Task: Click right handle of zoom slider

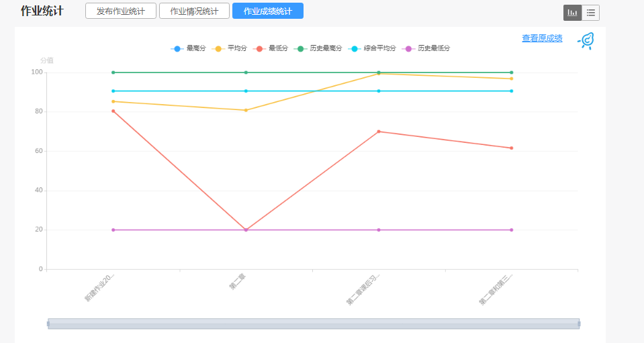Action: (x=579, y=324)
